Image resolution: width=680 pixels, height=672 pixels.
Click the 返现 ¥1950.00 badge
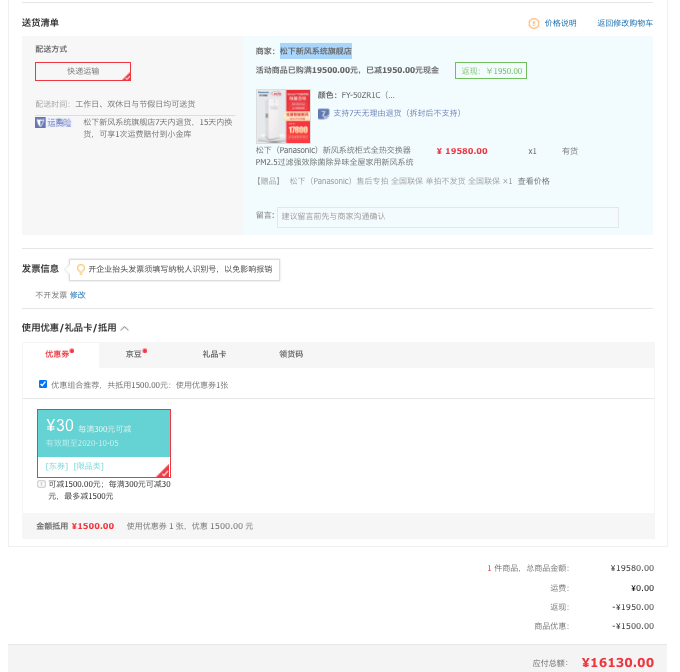pos(491,71)
